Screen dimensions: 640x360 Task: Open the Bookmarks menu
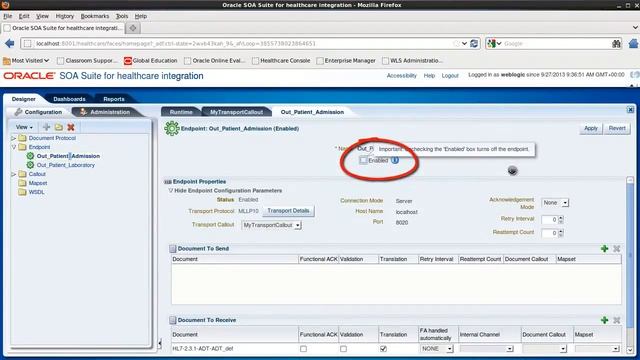95,16
